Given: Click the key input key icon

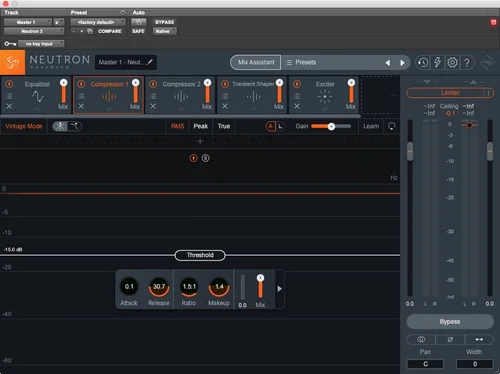Looking at the screenshot, I should [10, 44].
